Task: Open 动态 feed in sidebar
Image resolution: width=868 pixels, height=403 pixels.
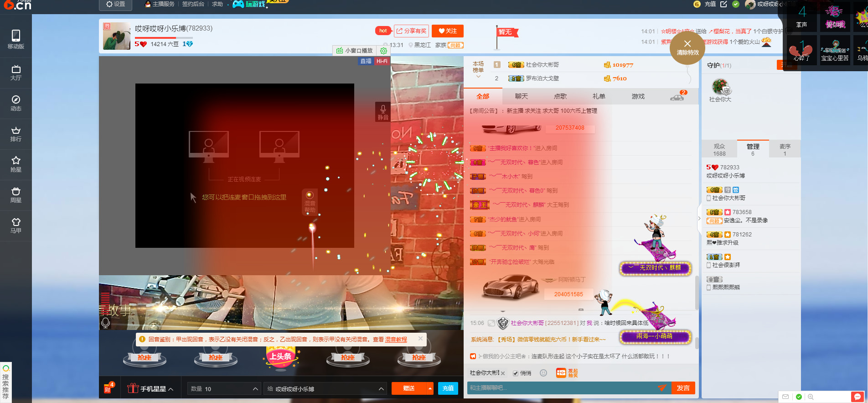Action: click(x=16, y=103)
